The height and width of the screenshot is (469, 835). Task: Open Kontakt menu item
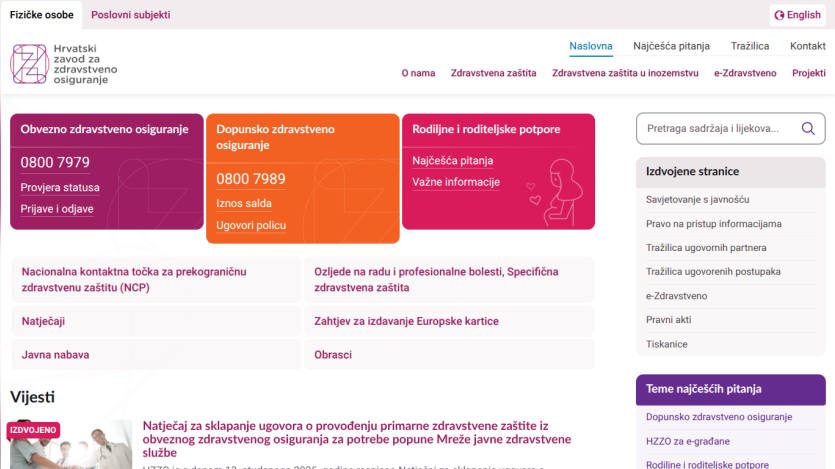pyautogui.click(x=807, y=46)
